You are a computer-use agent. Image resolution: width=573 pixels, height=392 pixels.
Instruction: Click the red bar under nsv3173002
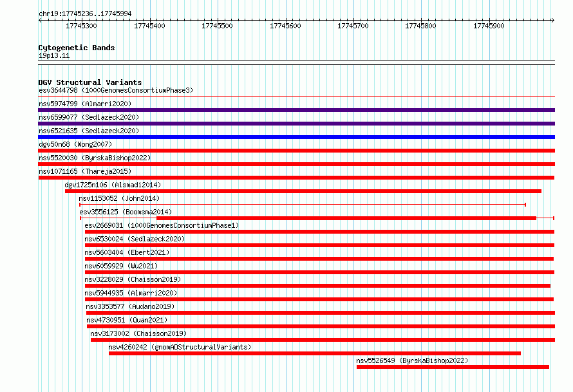(x=323, y=340)
